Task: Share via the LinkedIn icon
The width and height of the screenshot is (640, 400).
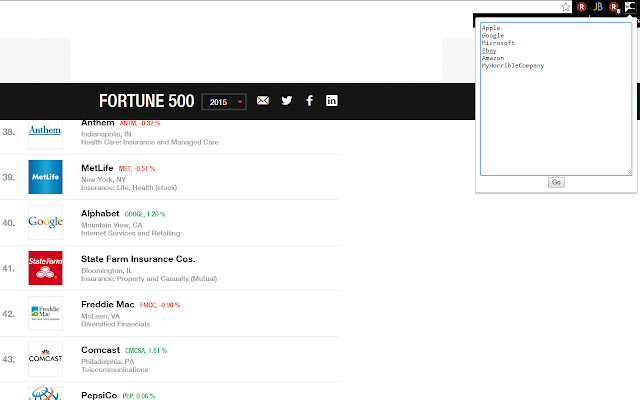Action: pyautogui.click(x=331, y=100)
